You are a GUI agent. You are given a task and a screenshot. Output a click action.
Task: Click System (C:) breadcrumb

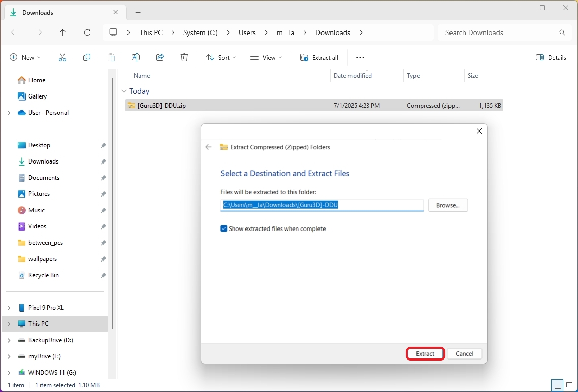point(201,32)
